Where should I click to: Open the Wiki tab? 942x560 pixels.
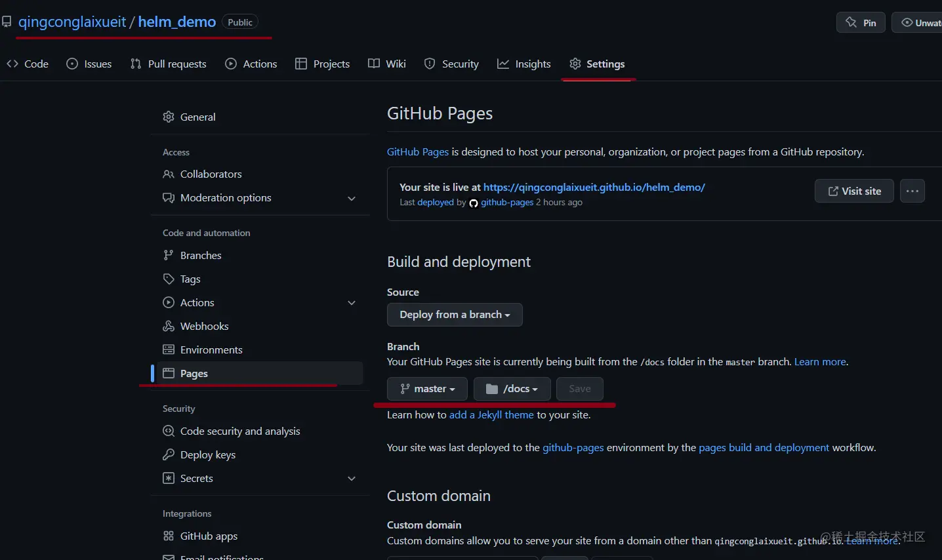point(387,64)
